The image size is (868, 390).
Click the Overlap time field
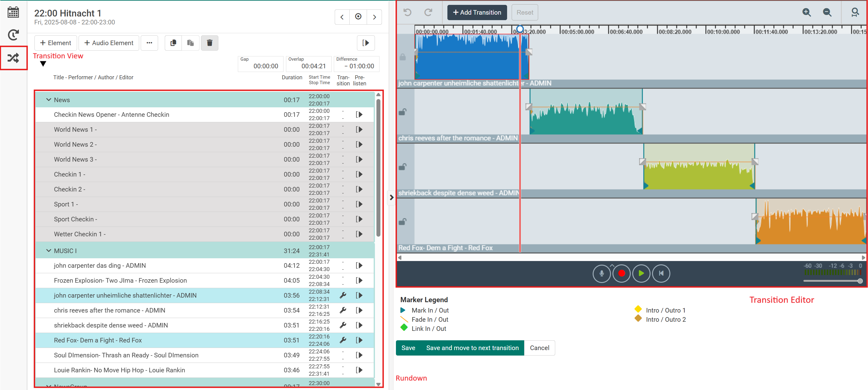pyautogui.click(x=309, y=66)
